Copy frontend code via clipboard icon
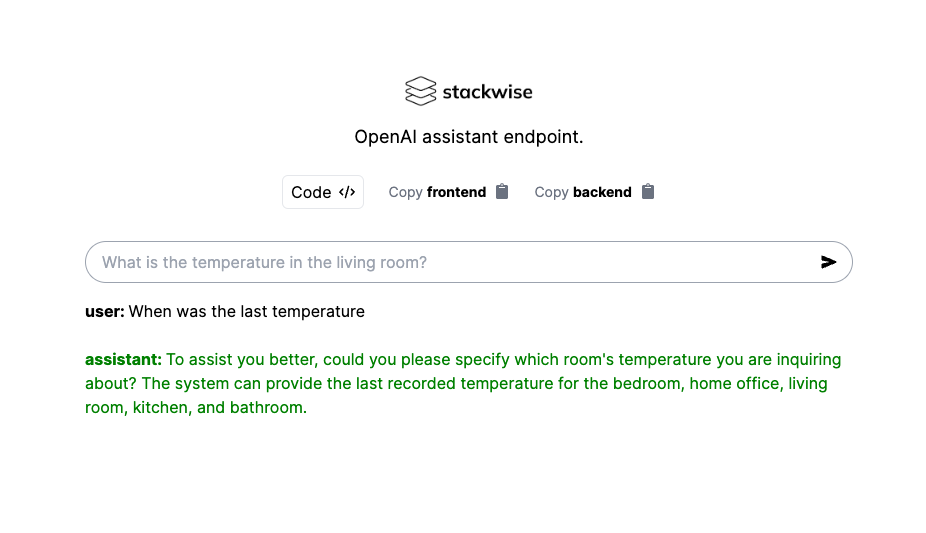The image size is (926, 533). click(x=502, y=191)
